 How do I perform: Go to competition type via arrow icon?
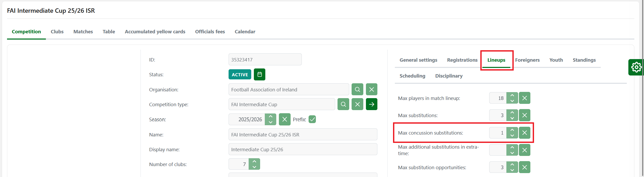(371, 104)
